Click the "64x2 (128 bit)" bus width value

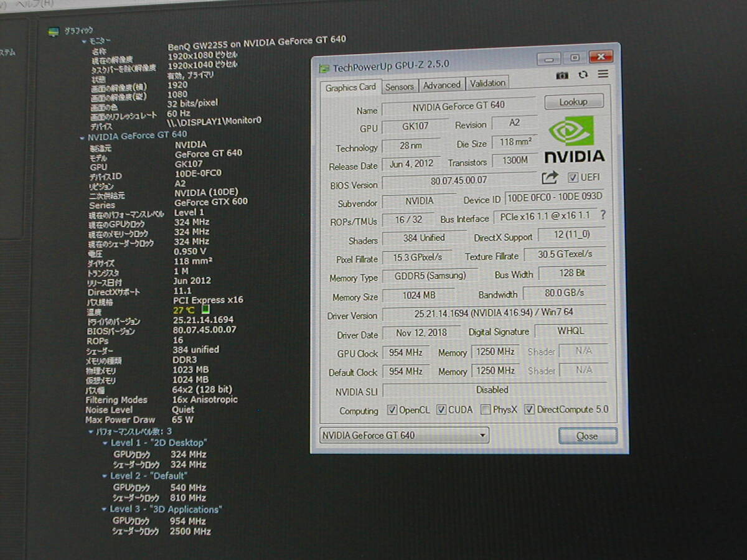tap(202, 390)
